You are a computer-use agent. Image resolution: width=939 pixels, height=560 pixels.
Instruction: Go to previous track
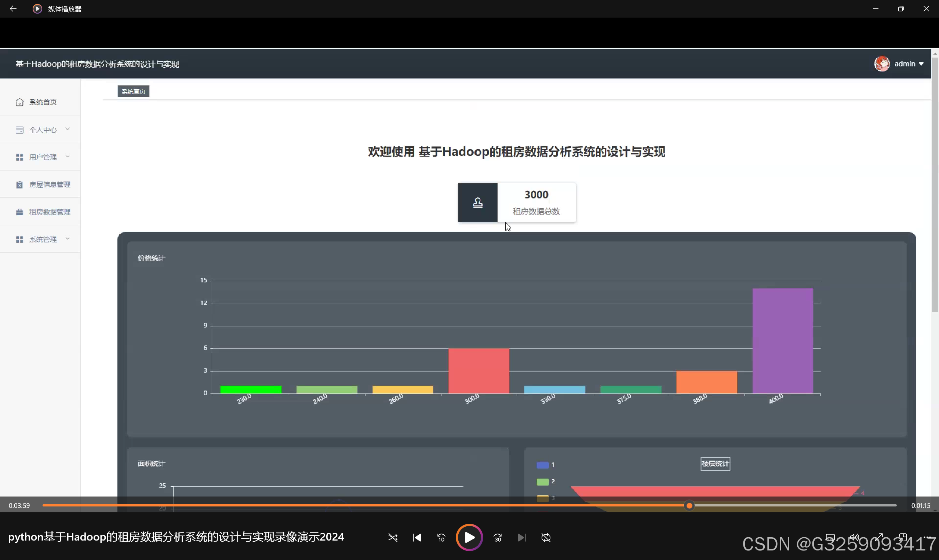pos(417,537)
